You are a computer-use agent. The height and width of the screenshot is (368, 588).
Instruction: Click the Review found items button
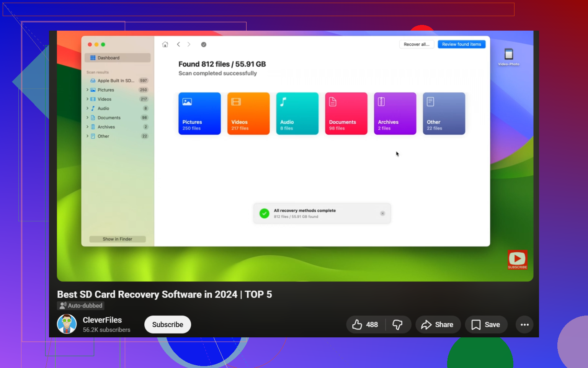tap(462, 44)
